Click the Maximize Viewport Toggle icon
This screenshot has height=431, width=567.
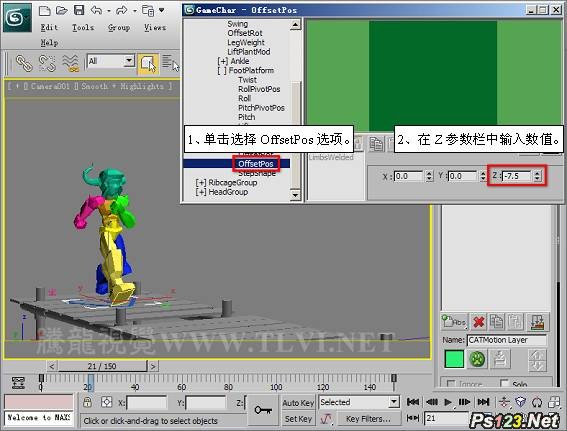(x=554, y=402)
